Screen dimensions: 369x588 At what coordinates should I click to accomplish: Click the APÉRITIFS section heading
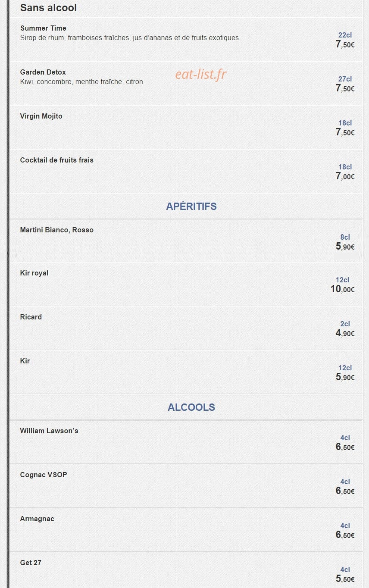point(191,206)
